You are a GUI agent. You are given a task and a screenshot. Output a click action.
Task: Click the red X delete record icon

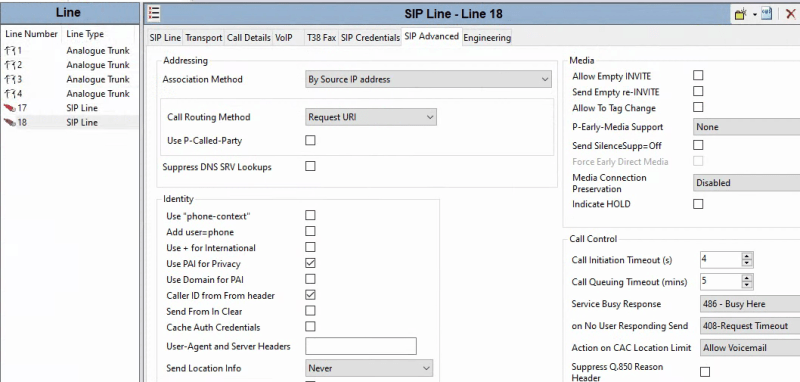790,14
